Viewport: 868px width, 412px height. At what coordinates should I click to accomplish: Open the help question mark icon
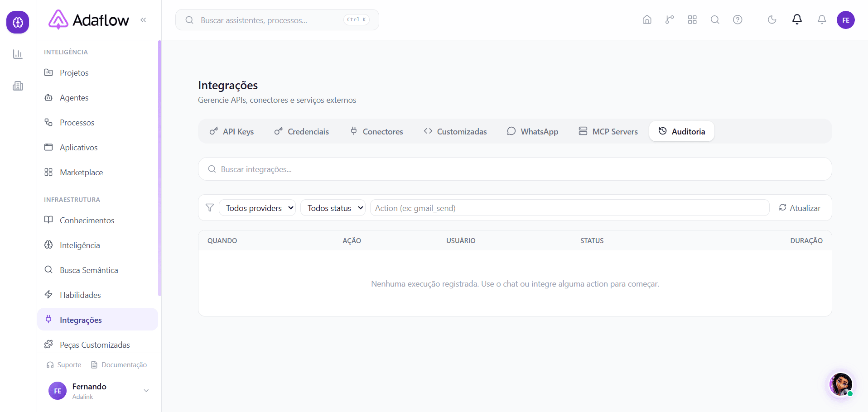tap(738, 20)
